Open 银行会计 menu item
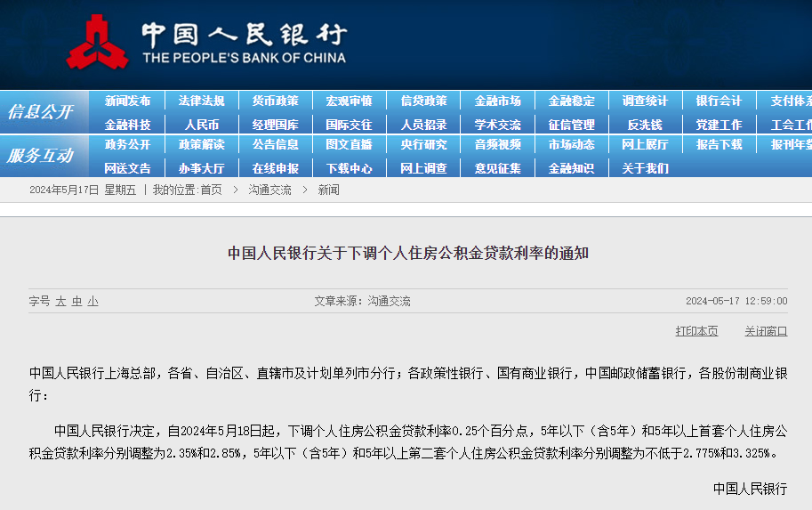 click(720, 101)
